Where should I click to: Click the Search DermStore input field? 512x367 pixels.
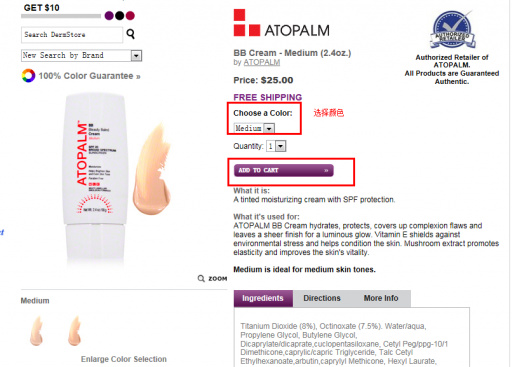click(72, 35)
